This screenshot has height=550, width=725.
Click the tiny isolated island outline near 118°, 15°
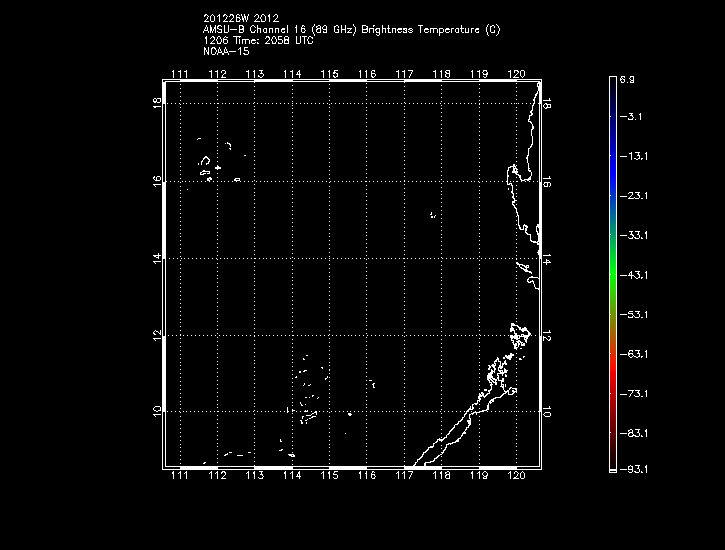pyautogui.click(x=432, y=214)
